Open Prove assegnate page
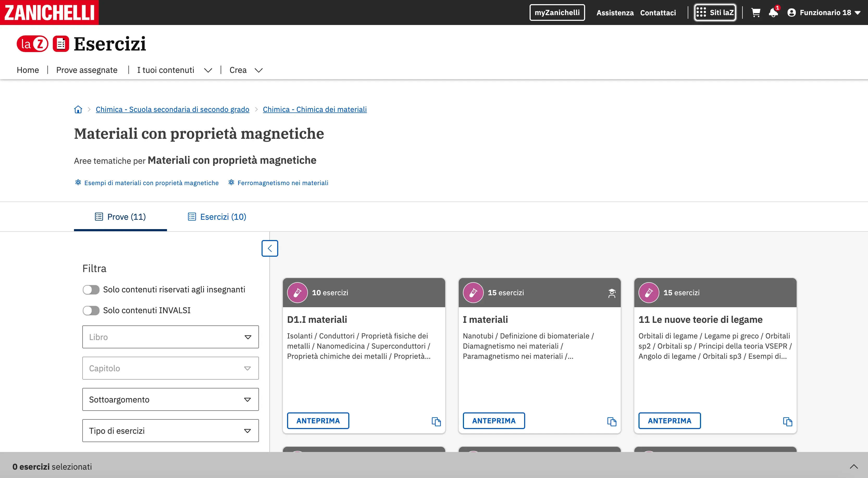 (x=86, y=70)
